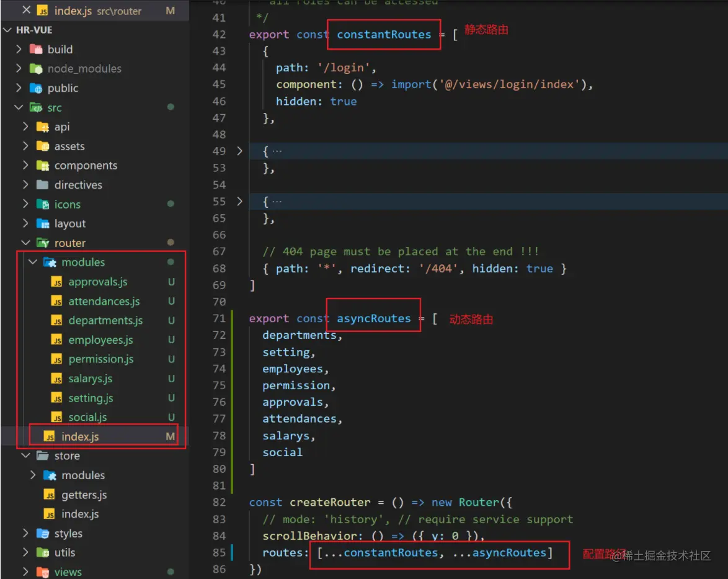Expand the icons folder
Screen dimensions: 728x579
point(25,204)
